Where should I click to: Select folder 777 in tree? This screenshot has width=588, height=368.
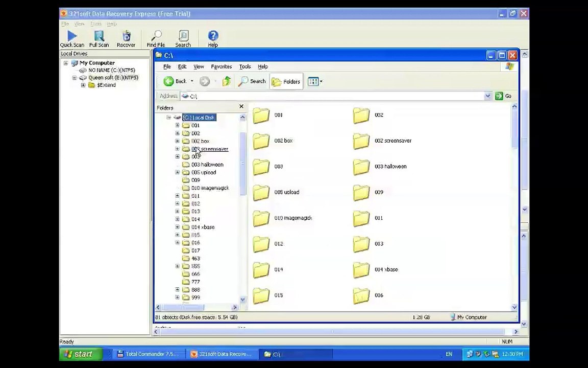click(195, 282)
